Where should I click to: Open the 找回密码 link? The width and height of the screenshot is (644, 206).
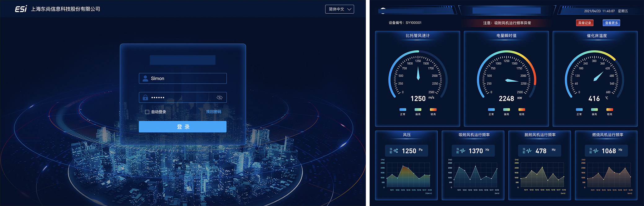click(x=214, y=112)
